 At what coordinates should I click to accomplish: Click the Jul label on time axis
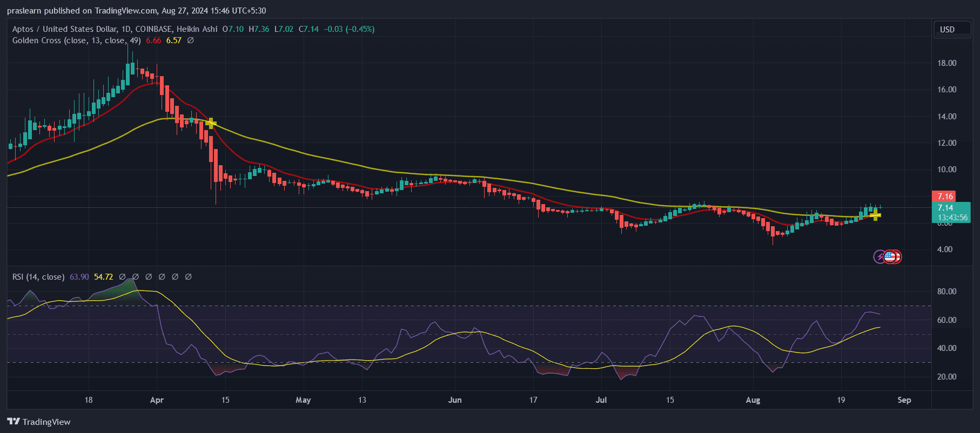pyautogui.click(x=601, y=400)
